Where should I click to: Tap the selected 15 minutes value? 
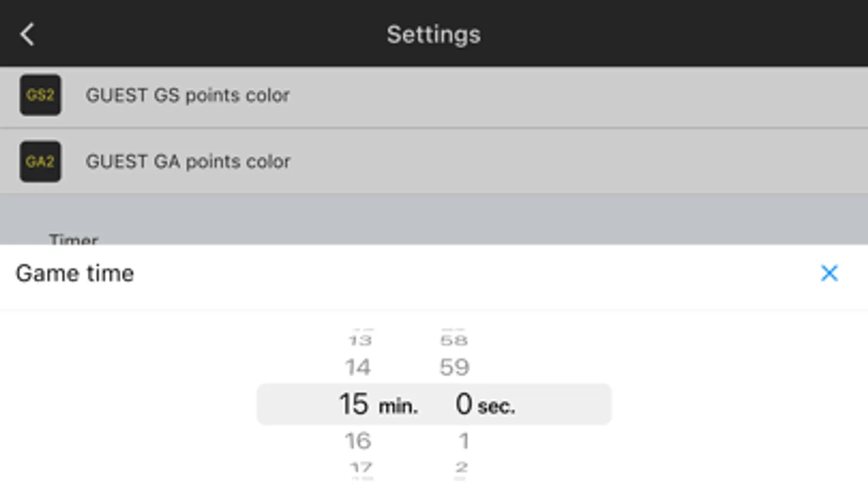(x=354, y=404)
